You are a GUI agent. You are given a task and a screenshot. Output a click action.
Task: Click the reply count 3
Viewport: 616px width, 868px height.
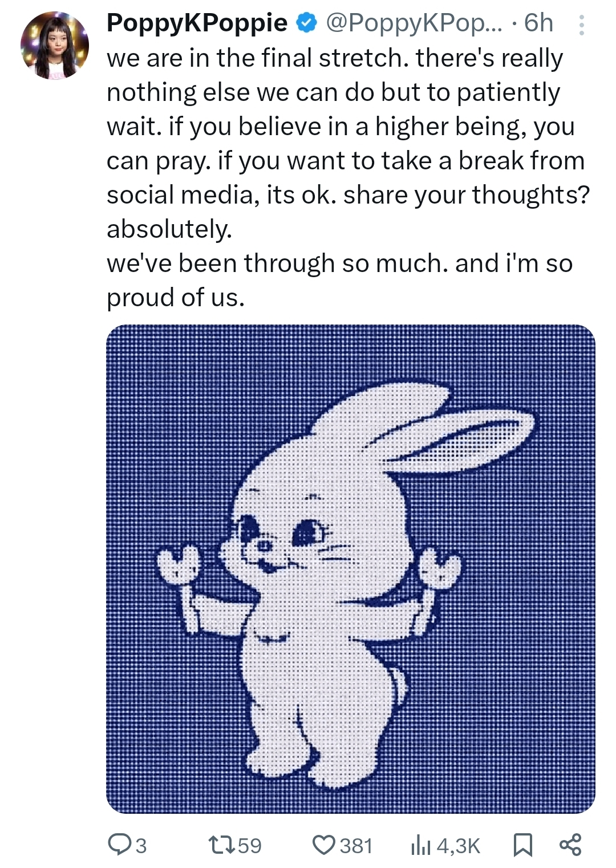pos(141,846)
